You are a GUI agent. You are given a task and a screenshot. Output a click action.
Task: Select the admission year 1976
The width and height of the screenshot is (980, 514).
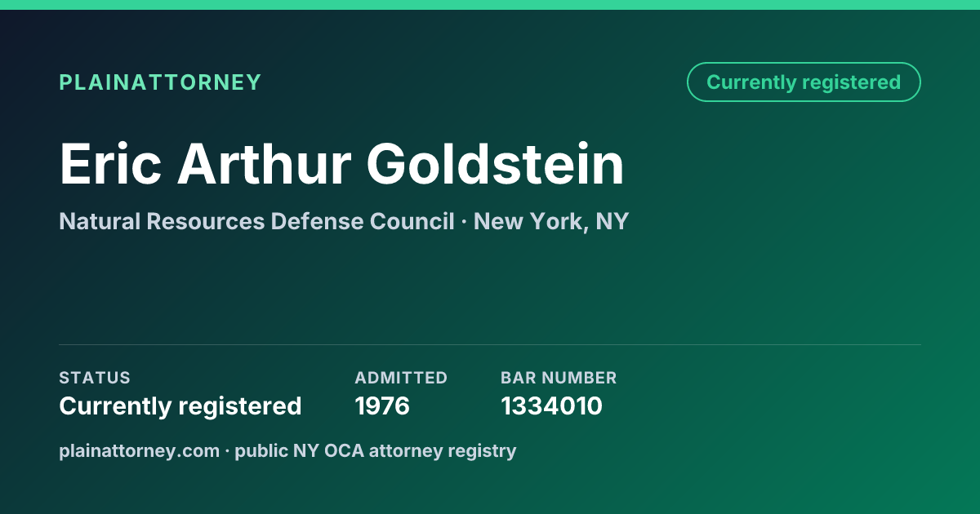[x=382, y=405]
